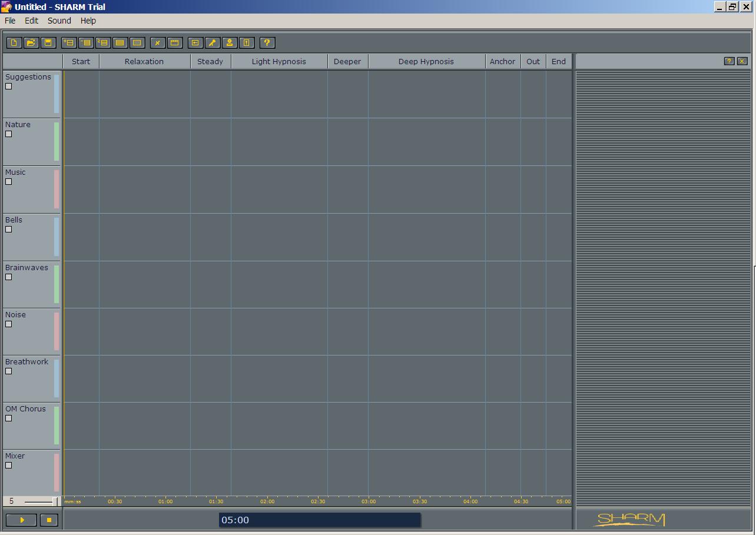Click the filled lines track toolbar icon

[120, 43]
